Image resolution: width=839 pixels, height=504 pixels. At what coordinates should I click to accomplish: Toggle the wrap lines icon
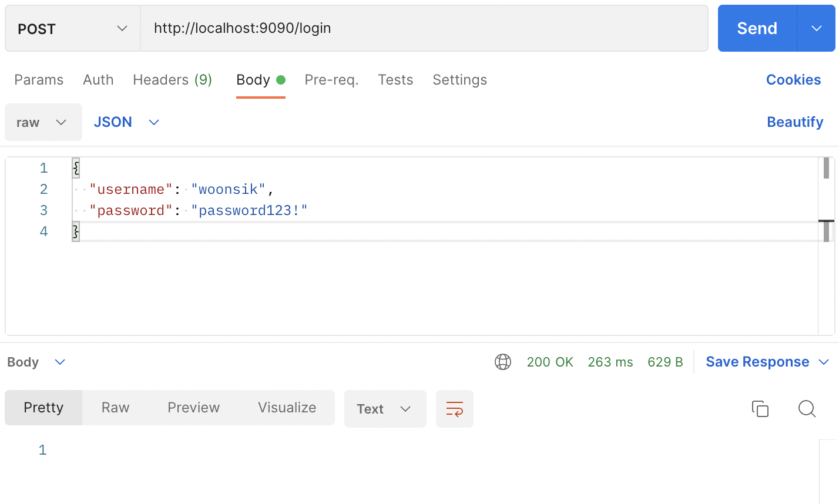[x=455, y=409]
